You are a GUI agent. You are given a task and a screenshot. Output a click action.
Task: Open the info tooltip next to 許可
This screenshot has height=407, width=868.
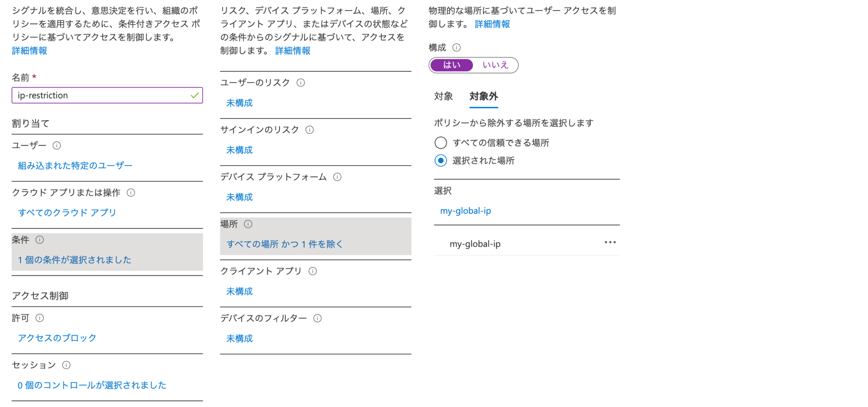(x=39, y=318)
